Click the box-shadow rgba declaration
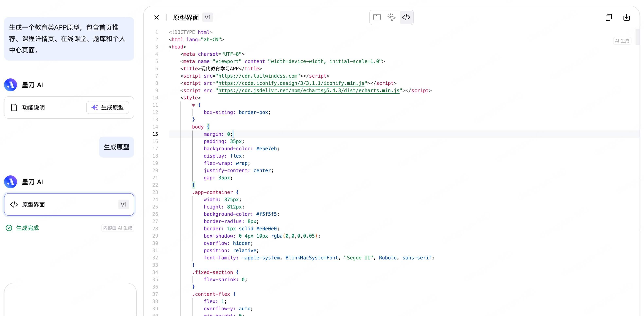644x316 pixels. (262, 236)
